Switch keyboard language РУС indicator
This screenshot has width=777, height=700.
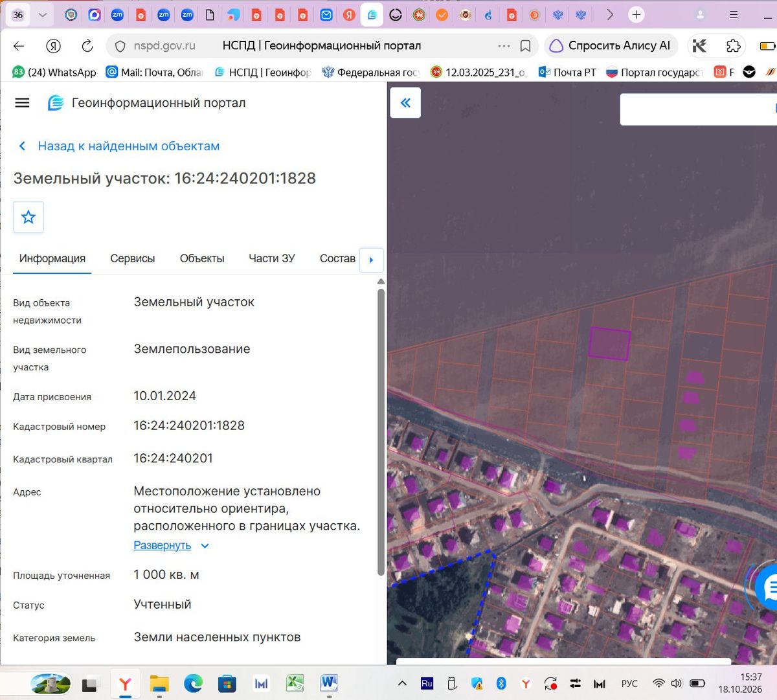pos(629,683)
